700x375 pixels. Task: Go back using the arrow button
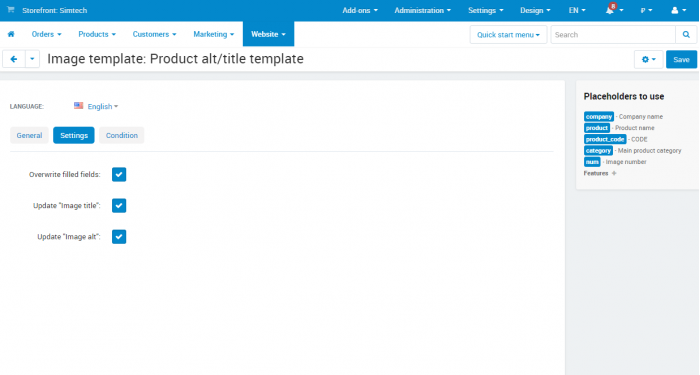[14, 59]
